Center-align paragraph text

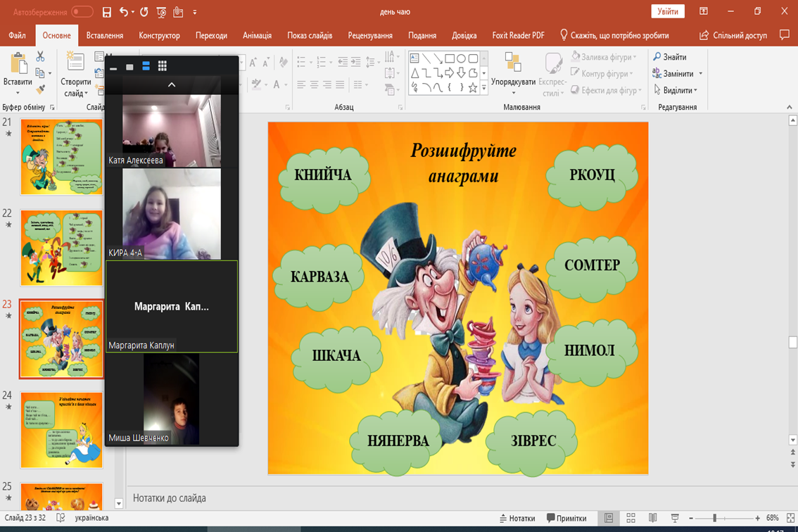[315, 84]
